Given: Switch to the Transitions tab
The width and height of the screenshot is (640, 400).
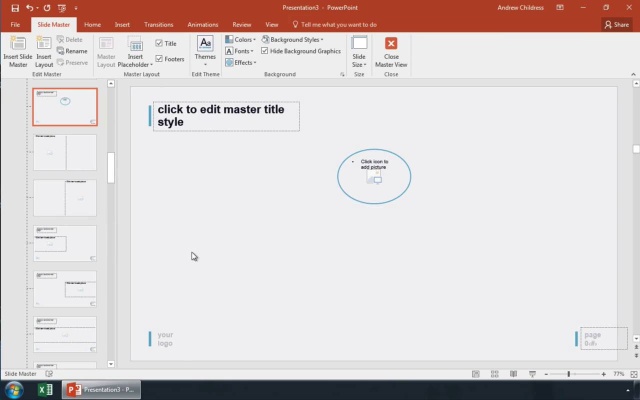Looking at the screenshot, I should tap(159, 24).
